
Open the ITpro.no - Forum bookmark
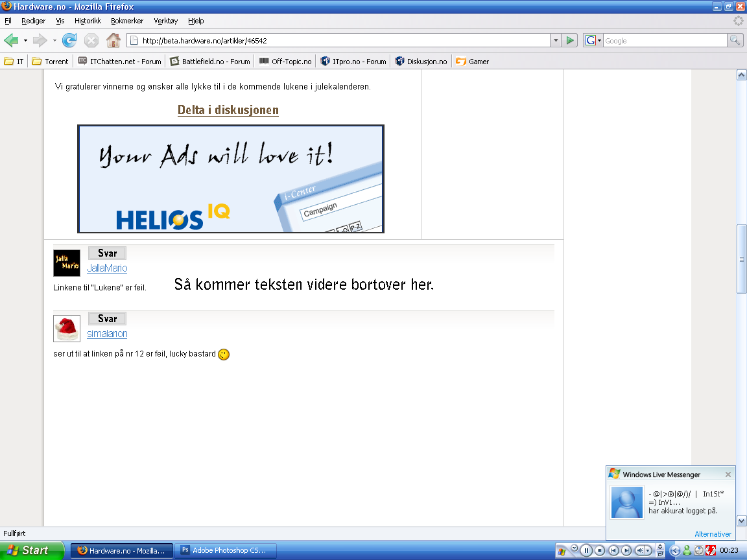[x=353, y=62]
